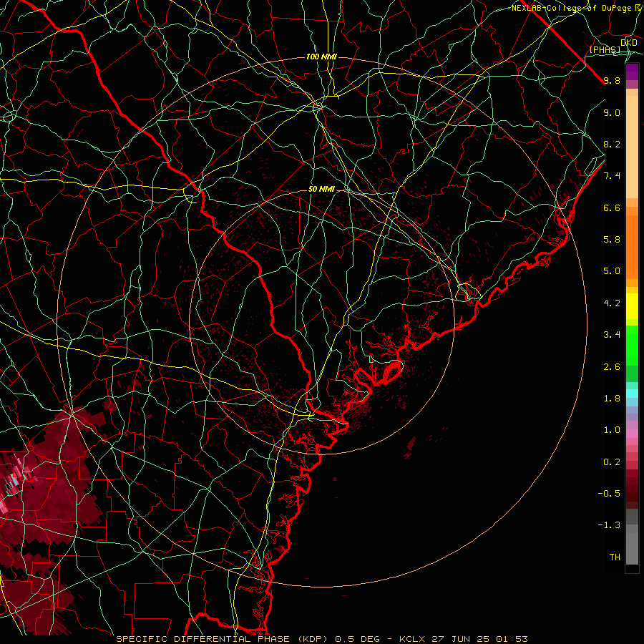The width and height of the screenshot is (644, 644).
Task: Click the 50 NMI range ring label
Action: (321, 190)
